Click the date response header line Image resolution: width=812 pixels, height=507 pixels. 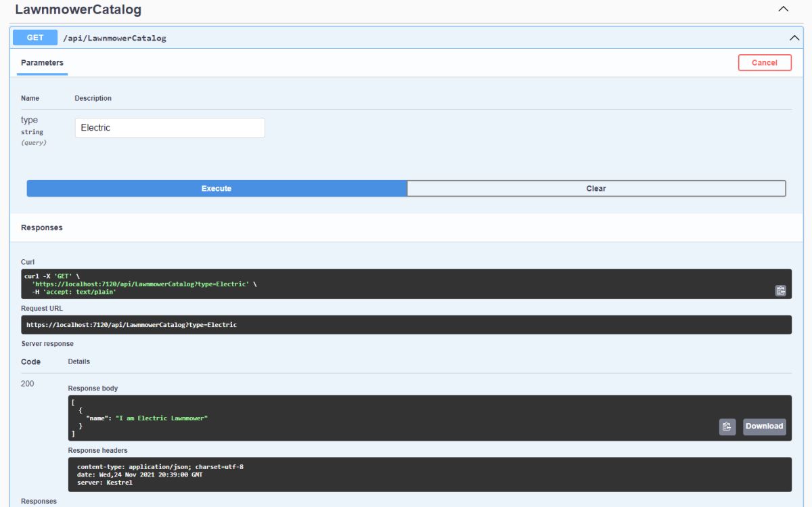(x=139, y=475)
